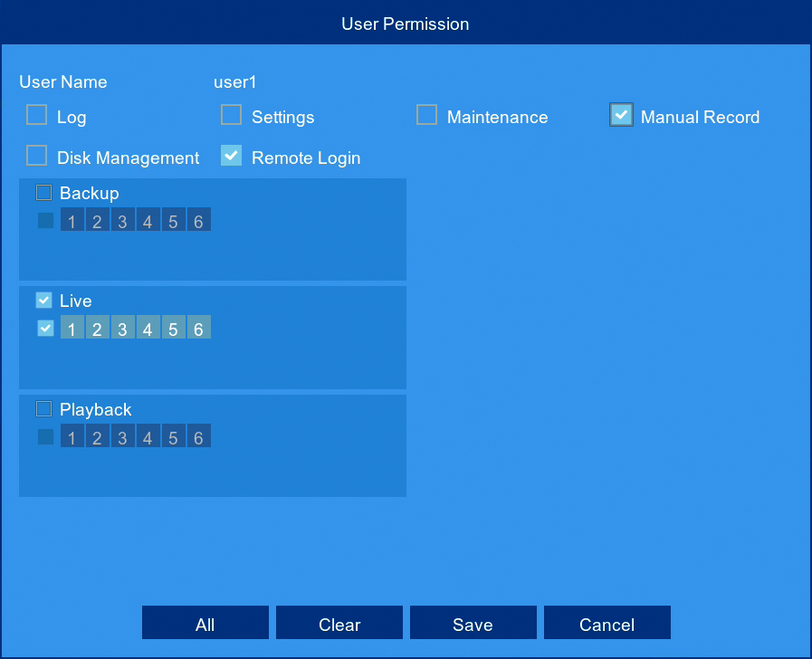The image size is (812, 659).
Task: Tick the Disk Management checkbox
Action: click(x=37, y=156)
